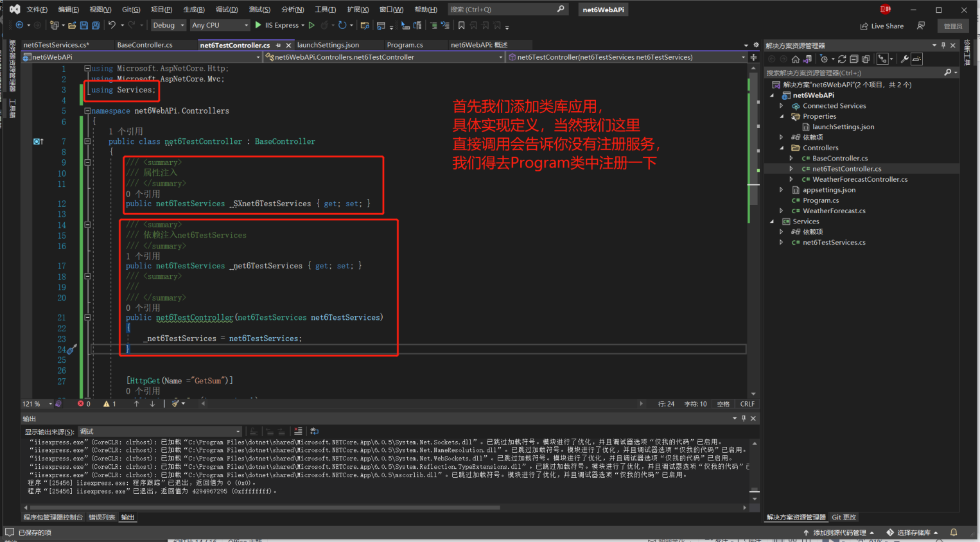Switch to Git 更改 panel tab
Image resolution: width=980 pixels, height=542 pixels.
click(x=843, y=518)
